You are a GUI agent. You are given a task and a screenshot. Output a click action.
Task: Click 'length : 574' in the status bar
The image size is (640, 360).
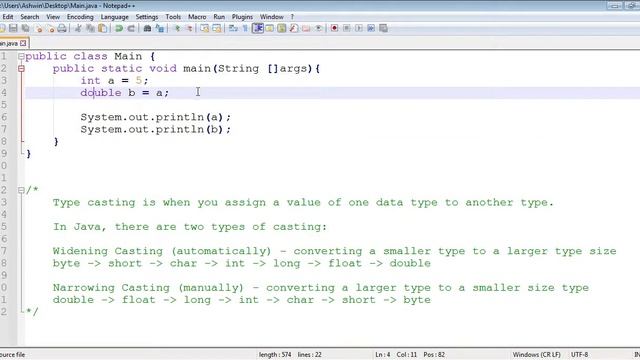275,354
